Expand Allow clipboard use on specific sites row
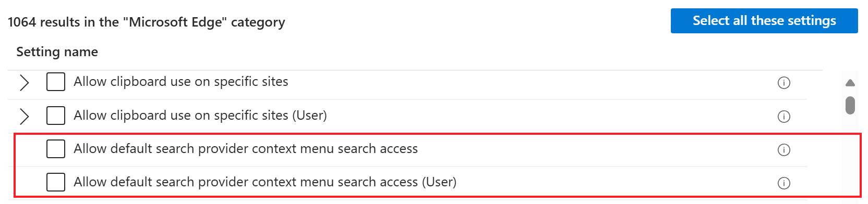 pyautogui.click(x=24, y=82)
